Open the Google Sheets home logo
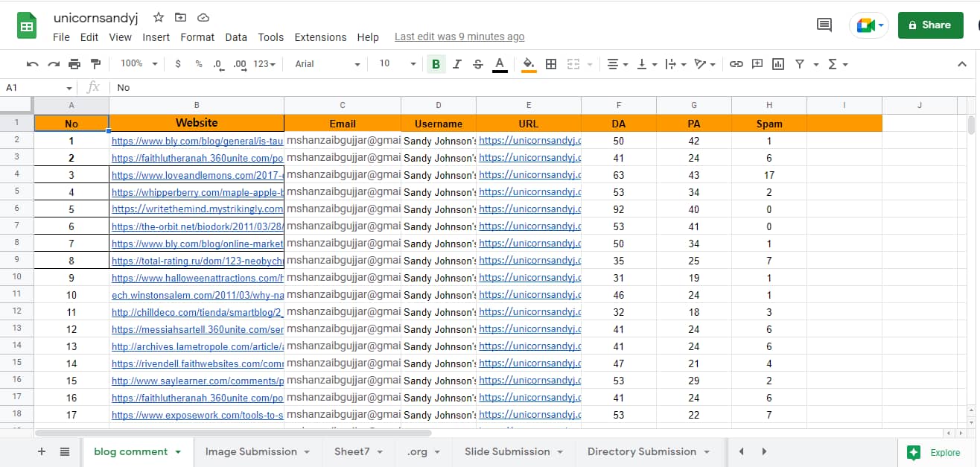Screen dimensions: 980x467 point(27,27)
